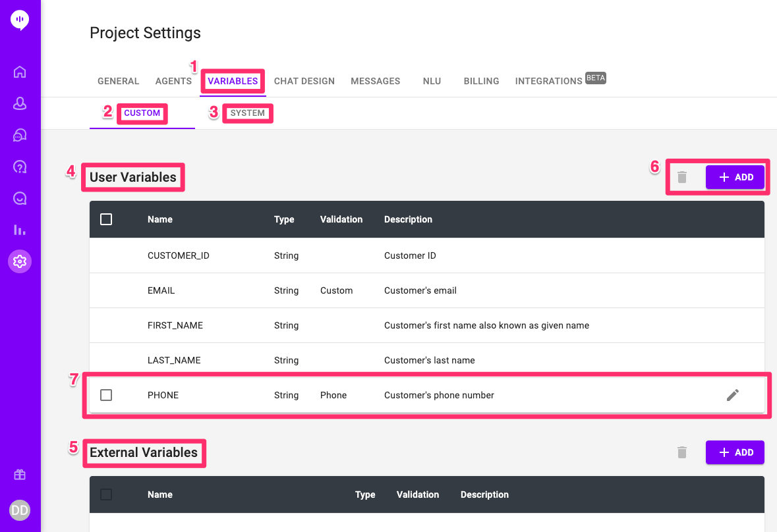The width and height of the screenshot is (777, 532).
Task: Open the Home icon in sidebar
Action: tap(20, 72)
